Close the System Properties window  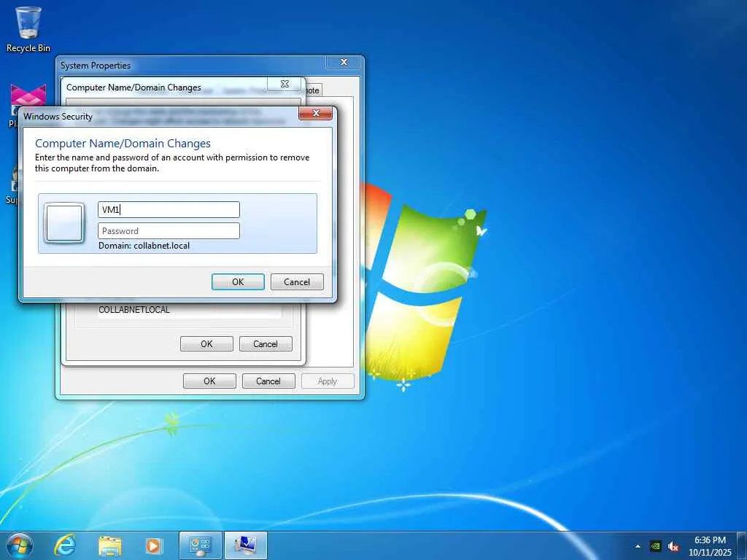pyautogui.click(x=344, y=63)
